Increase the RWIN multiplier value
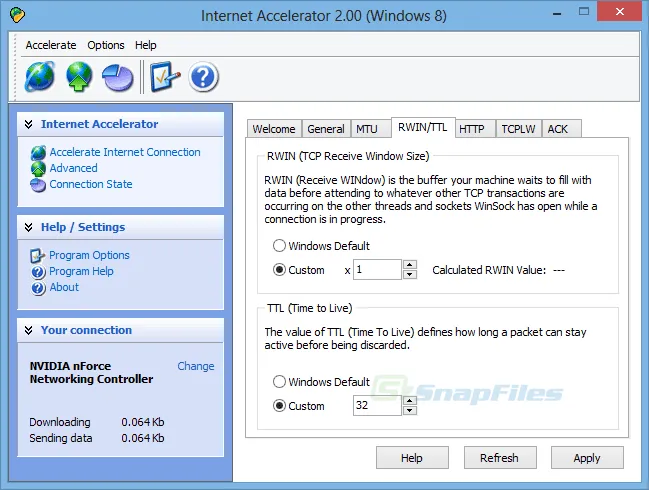Viewport: 649px width, 490px height. 410,265
